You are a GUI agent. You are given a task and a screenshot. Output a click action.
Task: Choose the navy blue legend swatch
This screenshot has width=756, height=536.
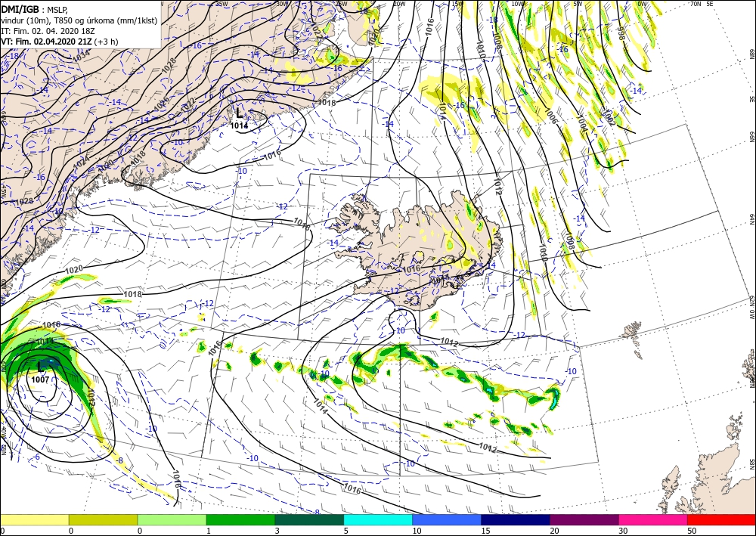(516, 519)
